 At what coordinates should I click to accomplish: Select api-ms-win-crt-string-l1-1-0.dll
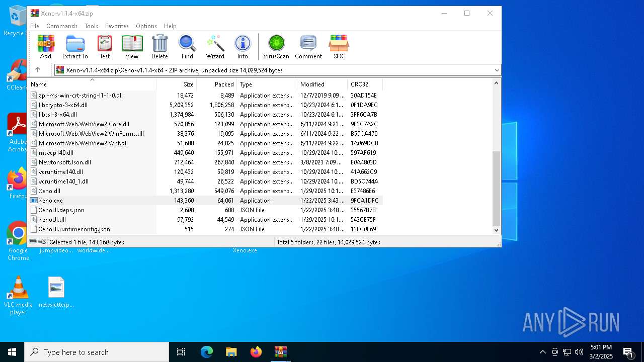coord(205,95)
